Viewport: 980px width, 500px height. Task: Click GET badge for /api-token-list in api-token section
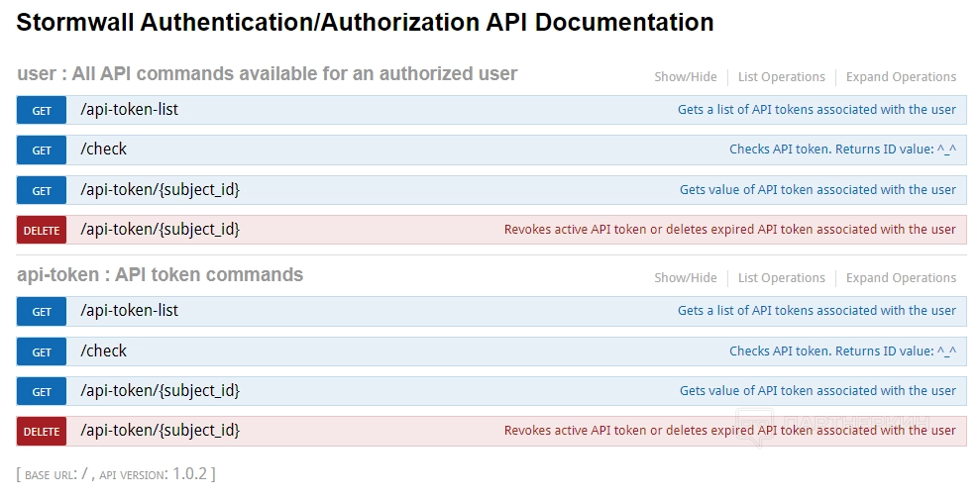point(42,312)
